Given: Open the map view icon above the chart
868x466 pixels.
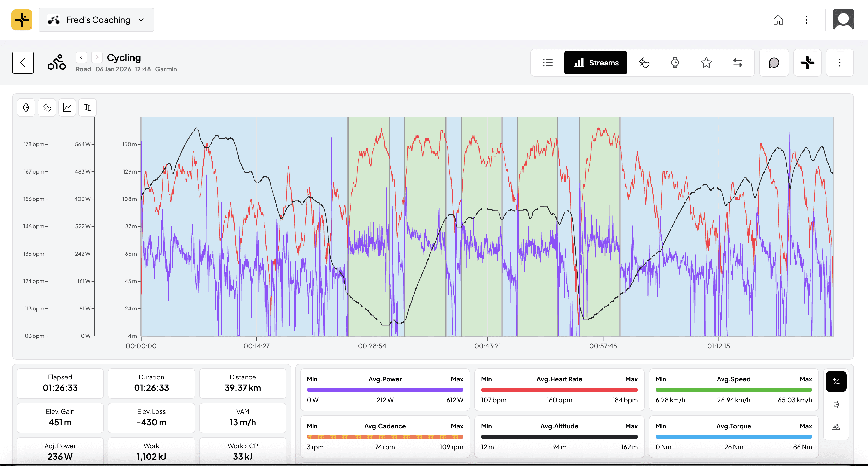Looking at the screenshot, I should (88, 107).
